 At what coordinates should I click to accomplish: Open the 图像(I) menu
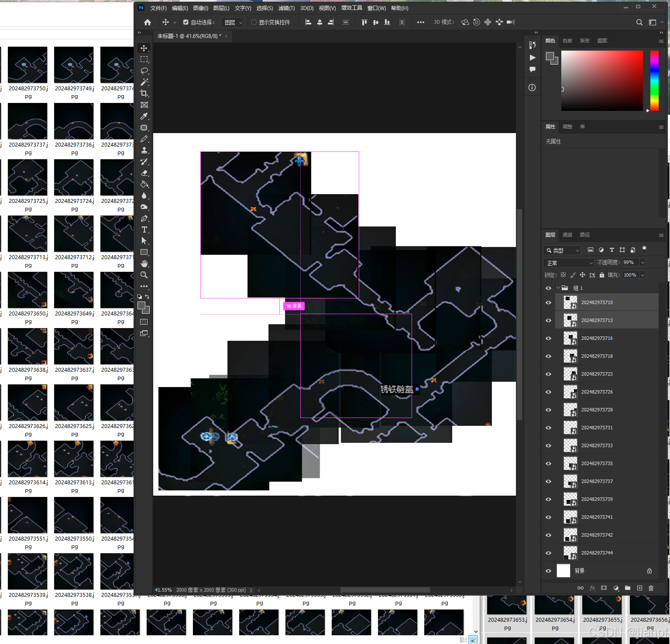pos(200,8)
